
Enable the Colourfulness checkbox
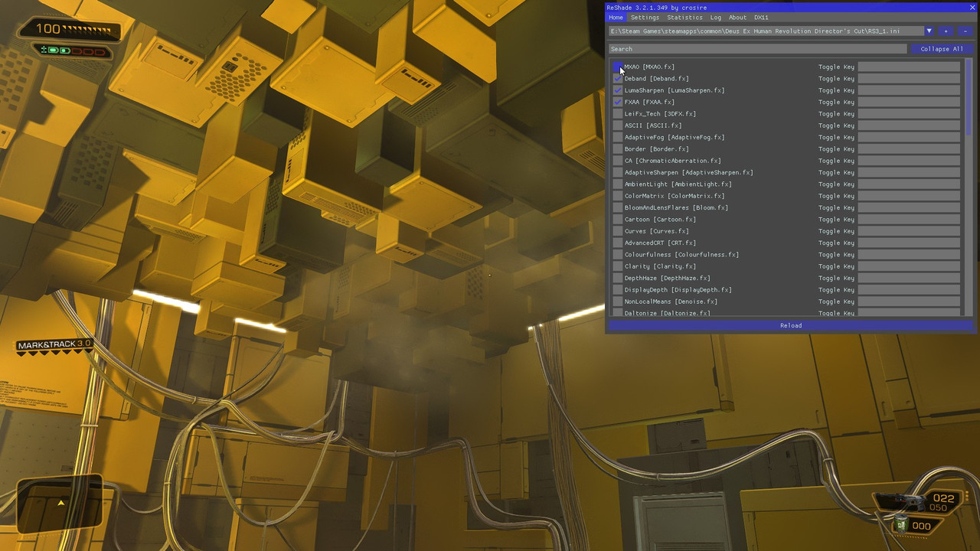[618, 255]
